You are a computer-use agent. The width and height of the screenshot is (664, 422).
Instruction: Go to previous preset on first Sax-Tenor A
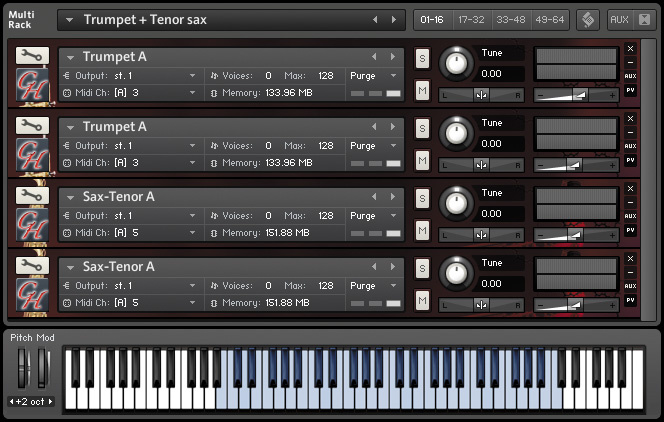(374, 196)
